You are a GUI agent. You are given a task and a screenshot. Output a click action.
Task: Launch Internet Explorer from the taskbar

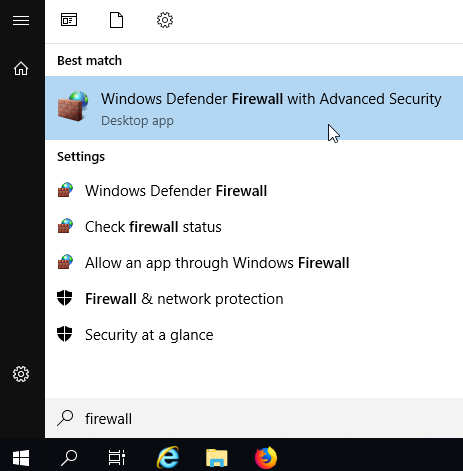[168, 457]
